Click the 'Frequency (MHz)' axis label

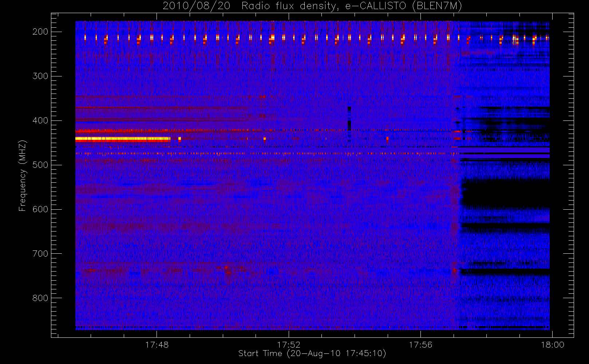[x=23, y=175]
